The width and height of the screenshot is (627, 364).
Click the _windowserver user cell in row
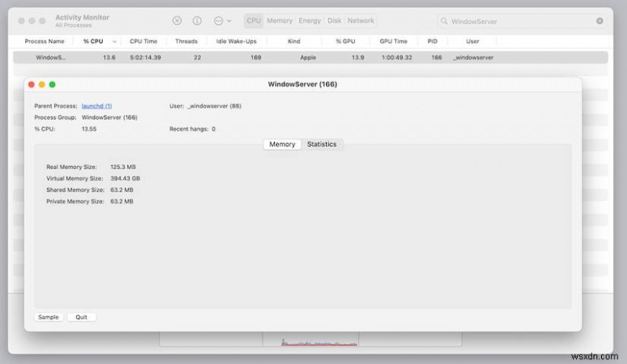pyautogui.click(x=473, y=58)
